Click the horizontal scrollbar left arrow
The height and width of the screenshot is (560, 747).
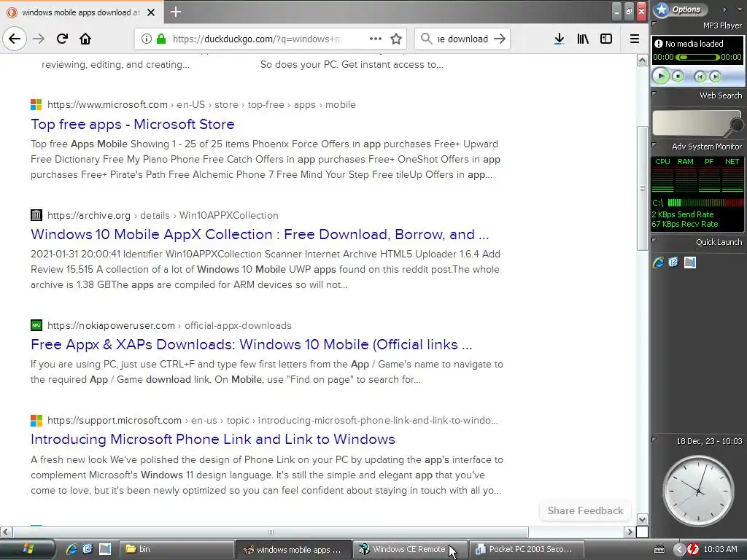point(6,532)
